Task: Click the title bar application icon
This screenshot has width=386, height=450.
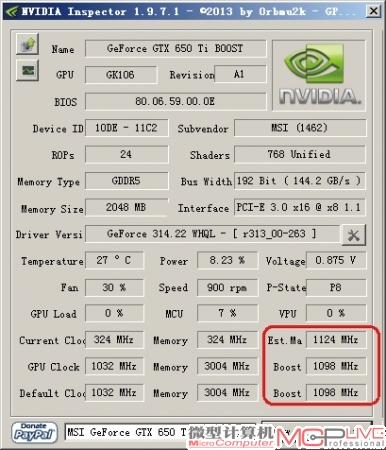Action: (x=11, y=12)
